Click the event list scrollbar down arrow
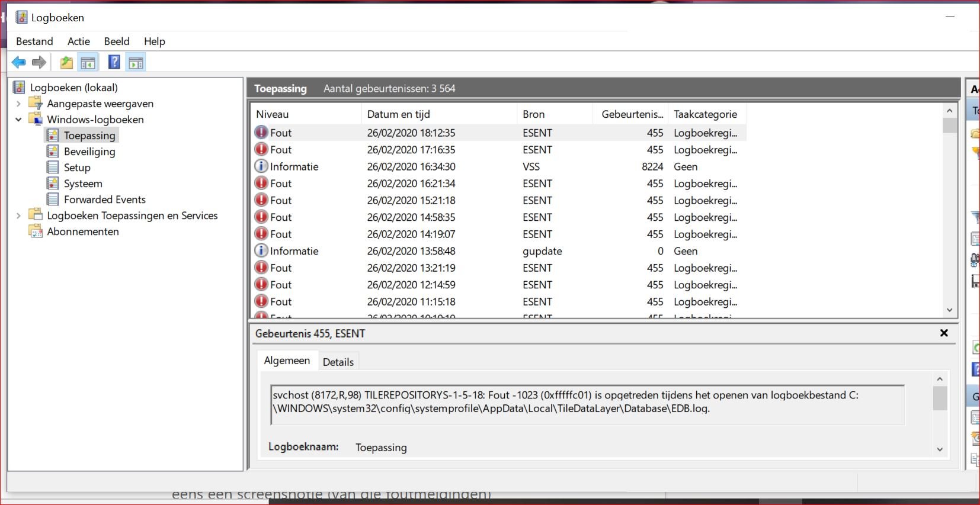 (949, 310)
